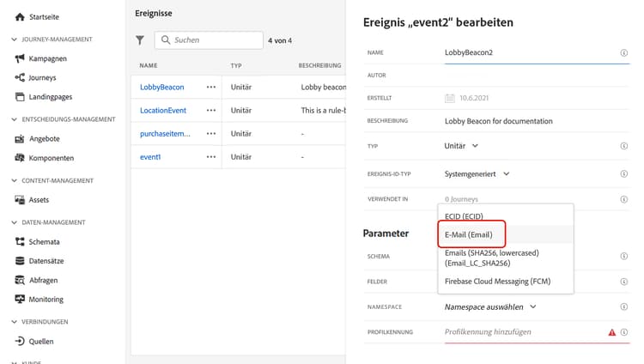
Task: Click the calendar icon in Erstellt
Action: (450, 98)
